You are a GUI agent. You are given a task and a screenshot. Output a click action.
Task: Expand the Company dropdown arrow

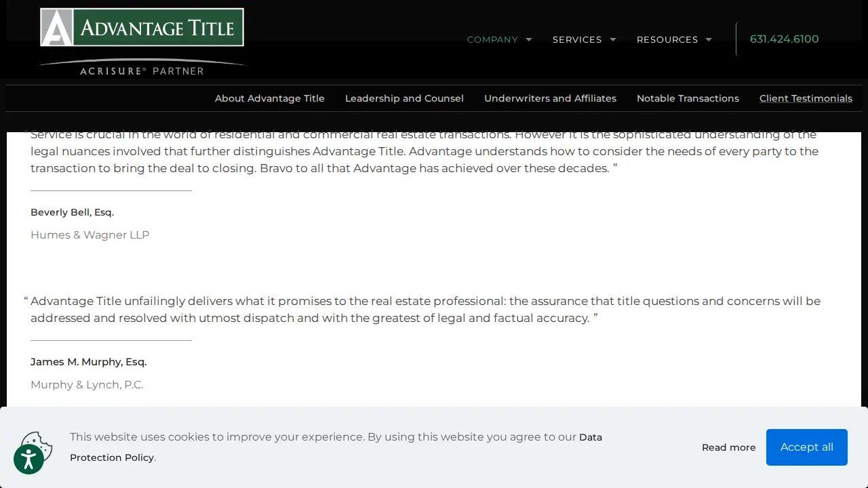pos(529,40)
